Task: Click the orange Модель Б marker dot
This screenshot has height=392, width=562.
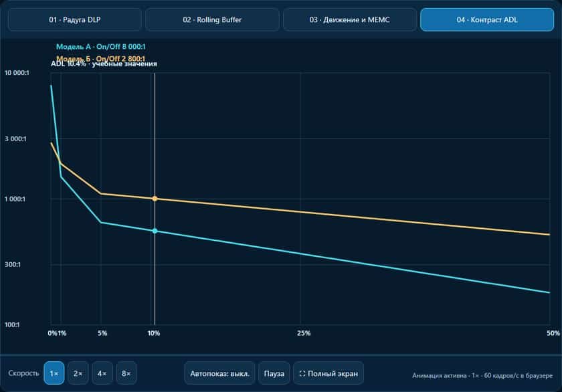Action: coord(155,199)
